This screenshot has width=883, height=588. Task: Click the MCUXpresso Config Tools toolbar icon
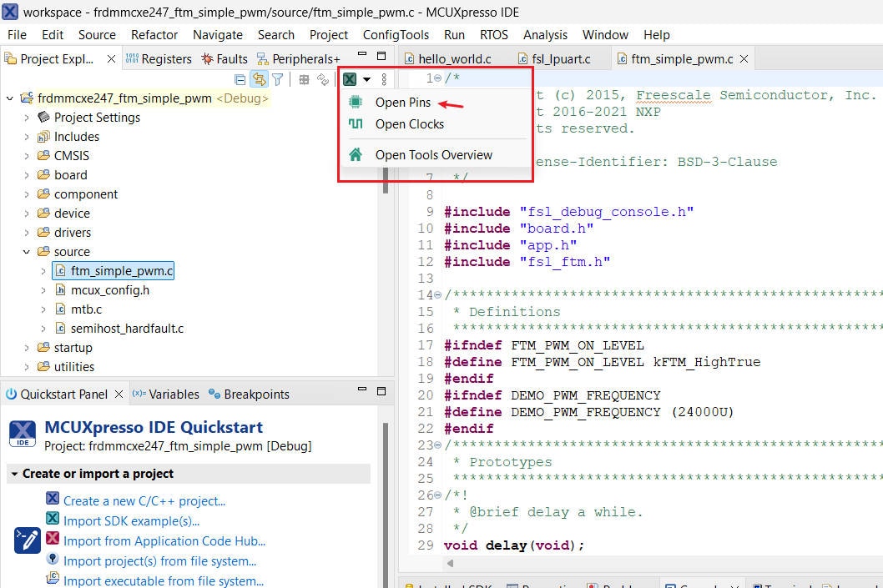click(x=350, y=79)
